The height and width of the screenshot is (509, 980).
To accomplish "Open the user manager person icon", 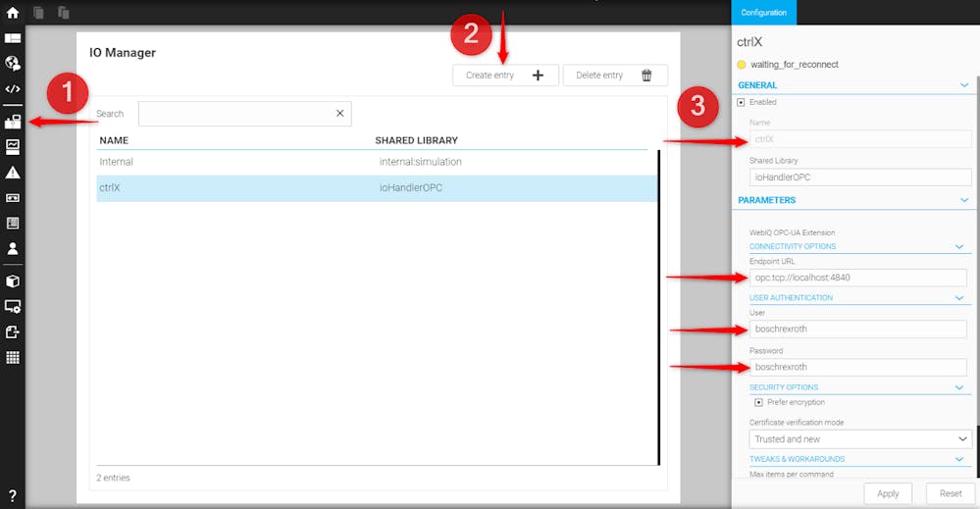I will [x=13, y=248].
